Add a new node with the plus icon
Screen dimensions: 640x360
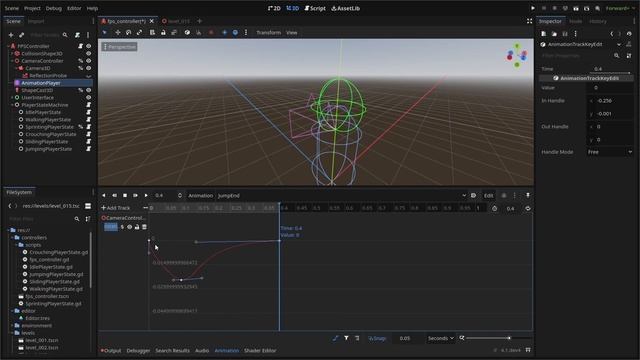11,35
